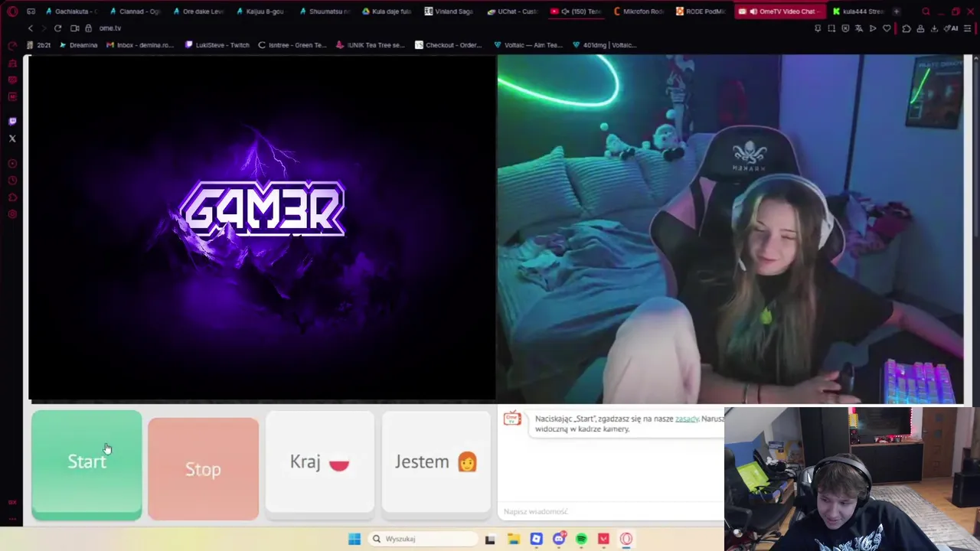Open File Explorer from the taskbar
The height and width of the screenshot is (551, 980).
[x=513, y=539]
